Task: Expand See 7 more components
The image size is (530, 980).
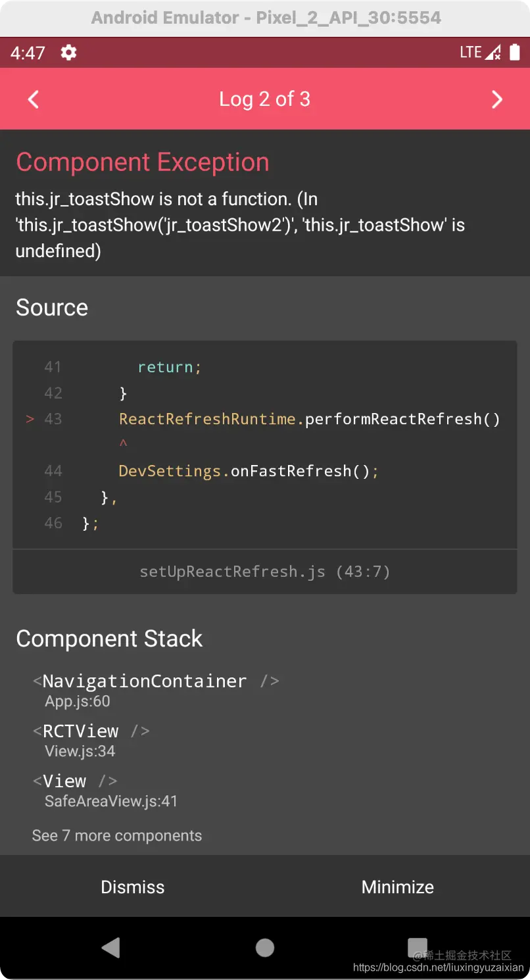Action: click(117, 836)
